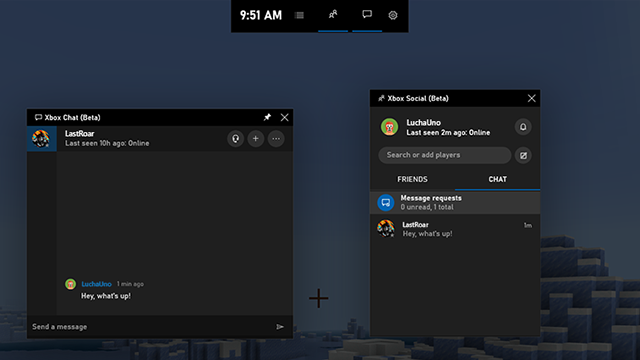Click LuchaUno small avatar in chat message
640x360 pixels.
coord(70,284)
